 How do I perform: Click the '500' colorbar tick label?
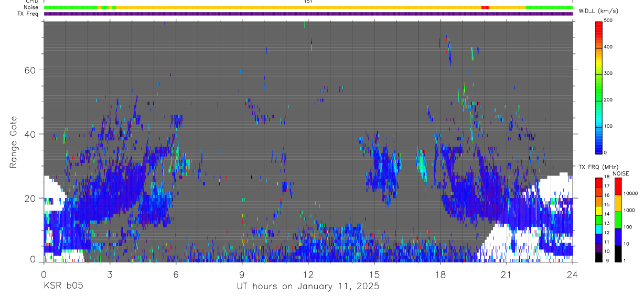pyautogui.click(x=608, y=20)
